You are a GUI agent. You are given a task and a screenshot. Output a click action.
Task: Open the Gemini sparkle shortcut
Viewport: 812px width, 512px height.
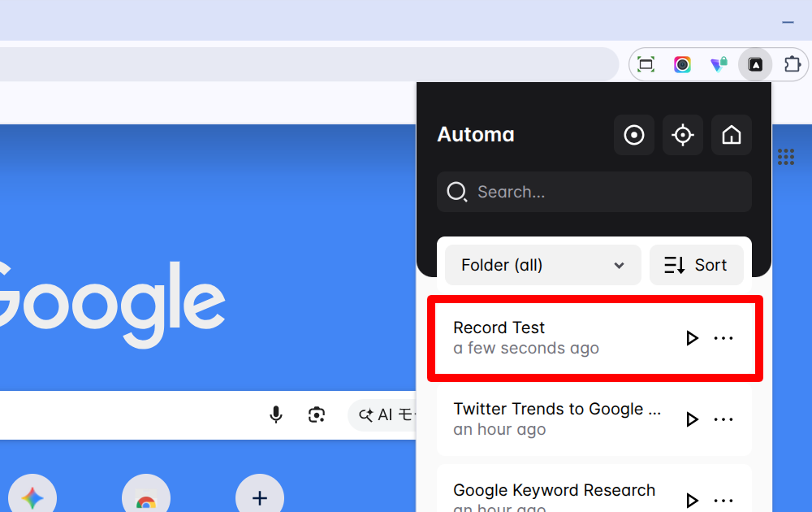[32, 497]
